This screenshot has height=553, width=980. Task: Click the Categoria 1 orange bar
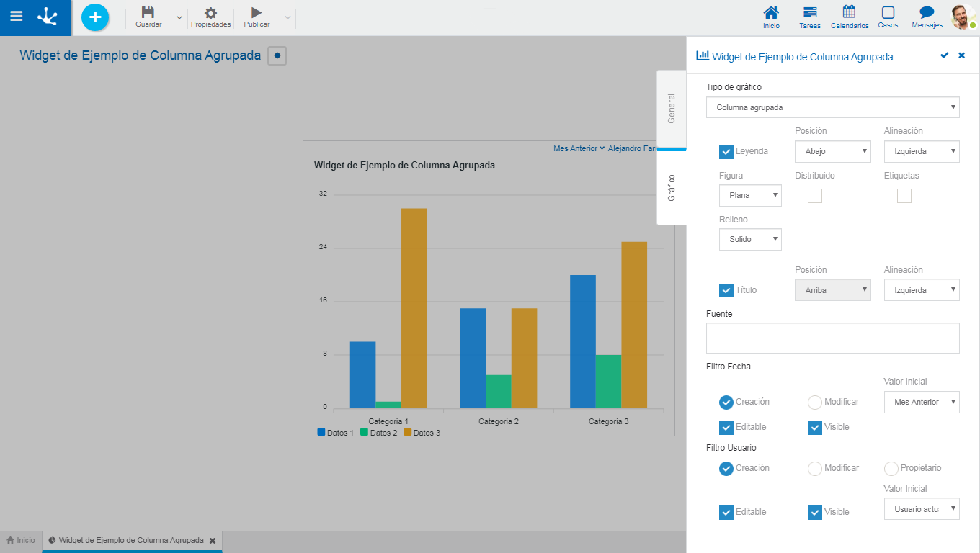click(414, 308)
